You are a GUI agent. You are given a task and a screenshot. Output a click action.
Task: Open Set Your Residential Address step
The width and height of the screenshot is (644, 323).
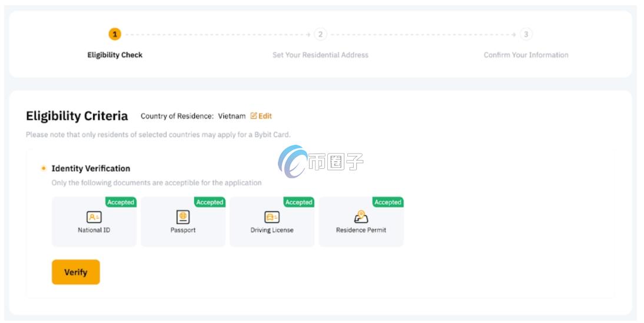[x=320, y=55]
